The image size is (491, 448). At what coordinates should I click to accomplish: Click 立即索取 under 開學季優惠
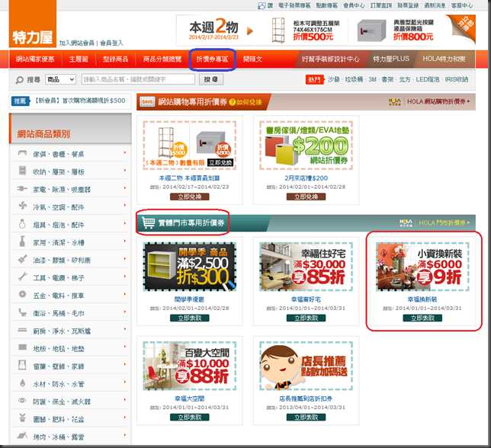pos(190,318)
